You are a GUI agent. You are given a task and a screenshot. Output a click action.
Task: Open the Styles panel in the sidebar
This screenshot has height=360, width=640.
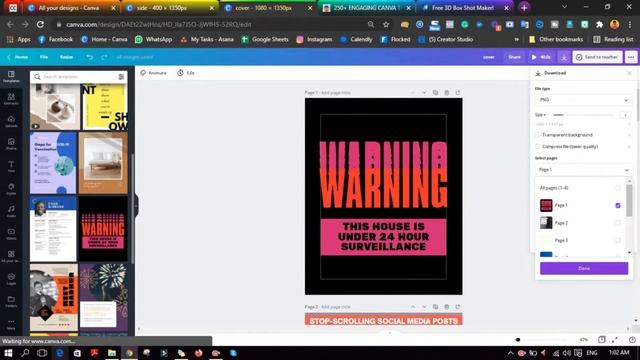[x=11, y=189]
